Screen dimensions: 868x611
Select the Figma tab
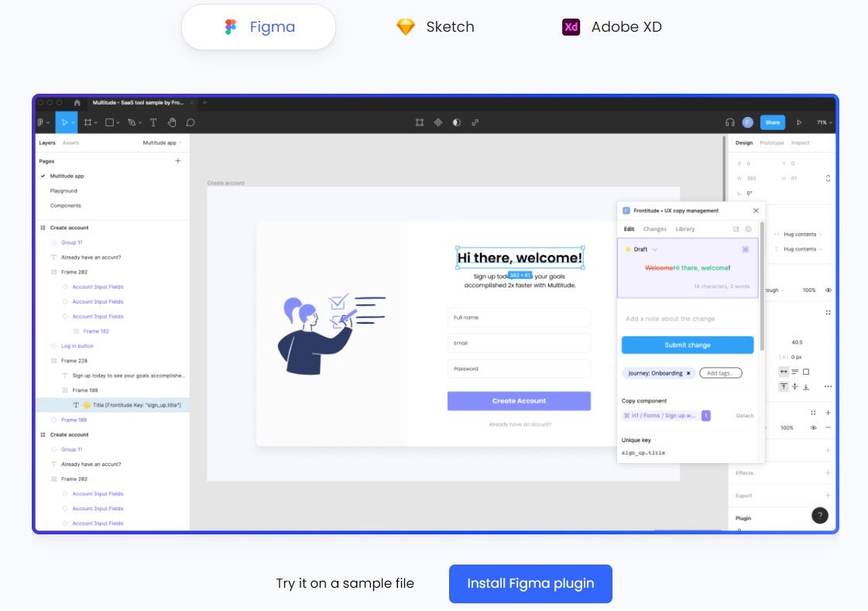[259, 26]
